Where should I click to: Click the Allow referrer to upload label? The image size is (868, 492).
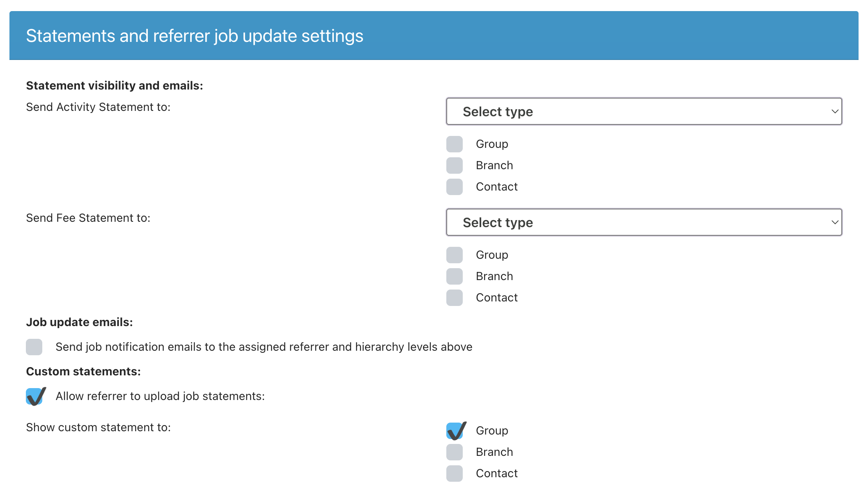[160, 396]
